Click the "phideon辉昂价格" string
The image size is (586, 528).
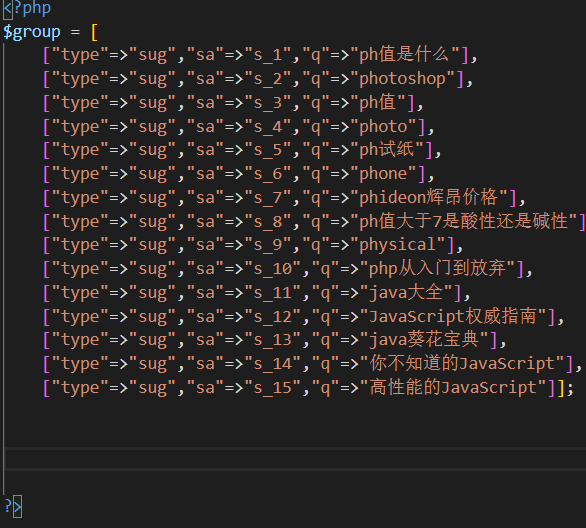tap(429, 198)
